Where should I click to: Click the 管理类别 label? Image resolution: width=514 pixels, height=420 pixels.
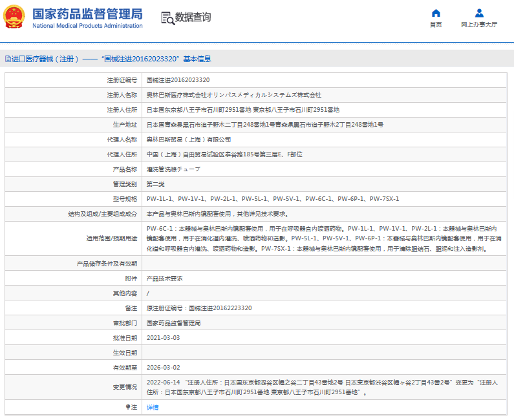coord(125,184)
